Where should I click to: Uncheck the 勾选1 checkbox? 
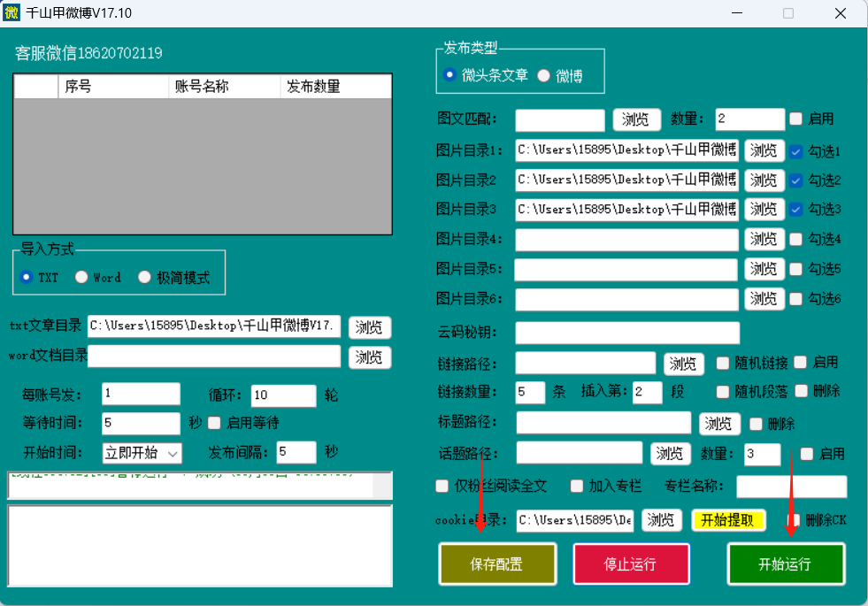[x=796, y=151]
